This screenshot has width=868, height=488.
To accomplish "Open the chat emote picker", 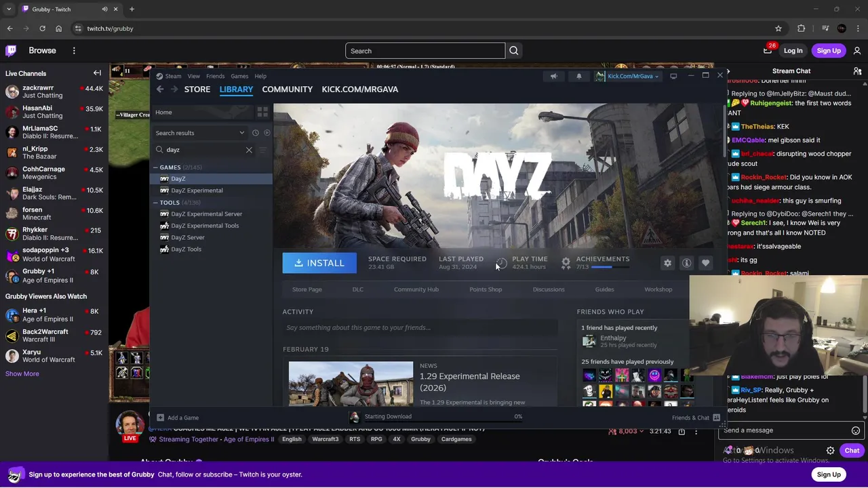I will [856, 430].
